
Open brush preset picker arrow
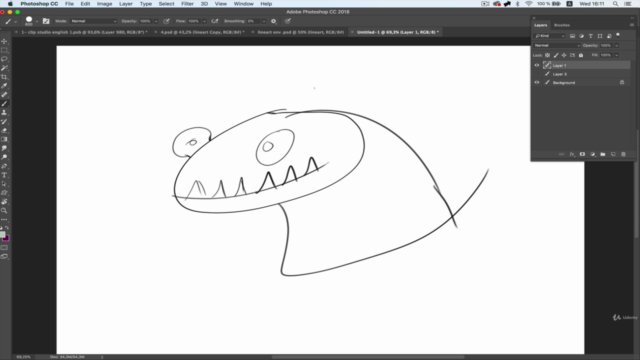coord(37,21)
